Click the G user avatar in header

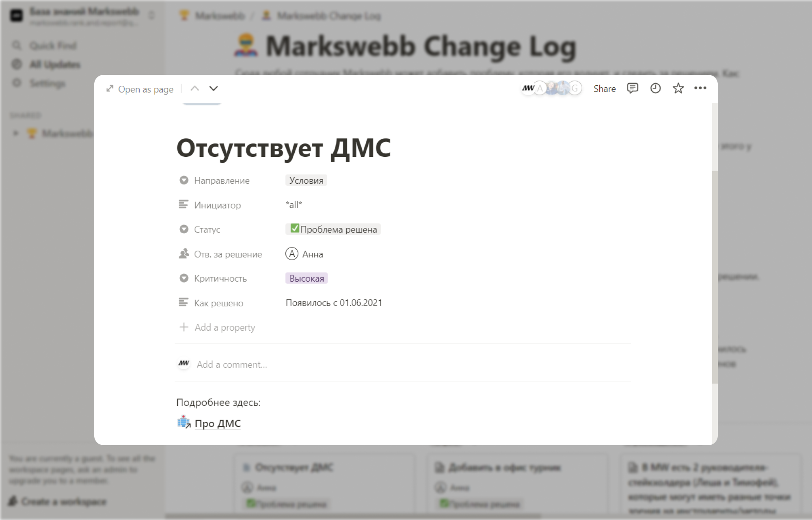575,88
